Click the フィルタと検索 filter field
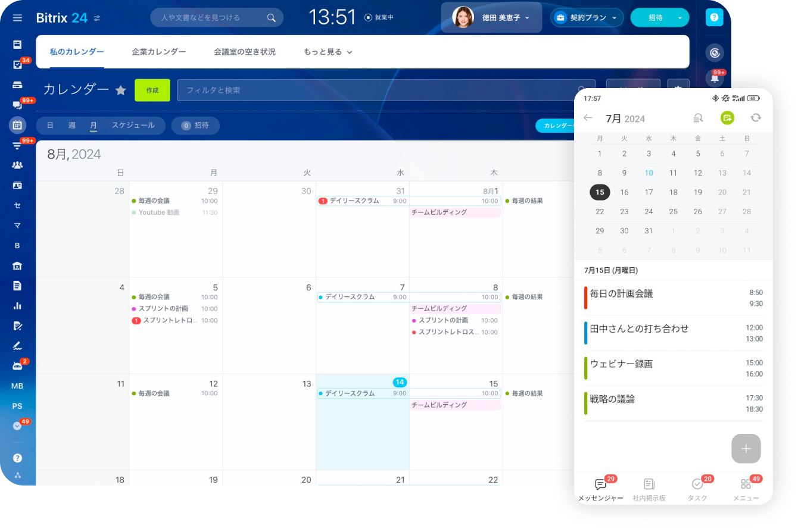Viewport: 798px width, 532px height. [x=375, y=90]
